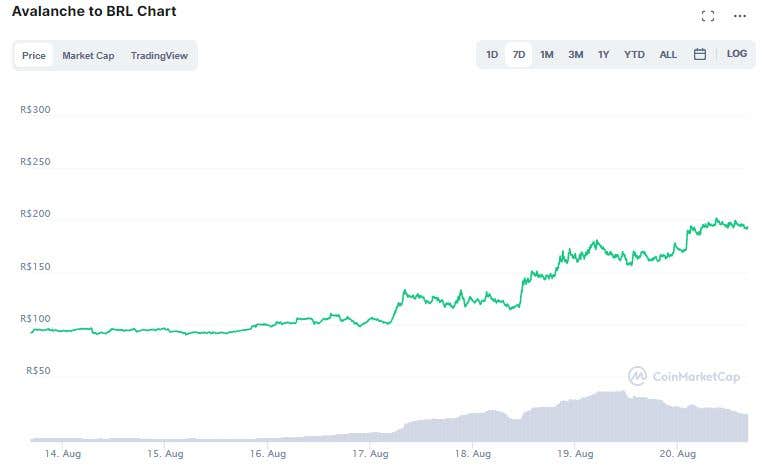Select the 1D time range

(492, 55)
